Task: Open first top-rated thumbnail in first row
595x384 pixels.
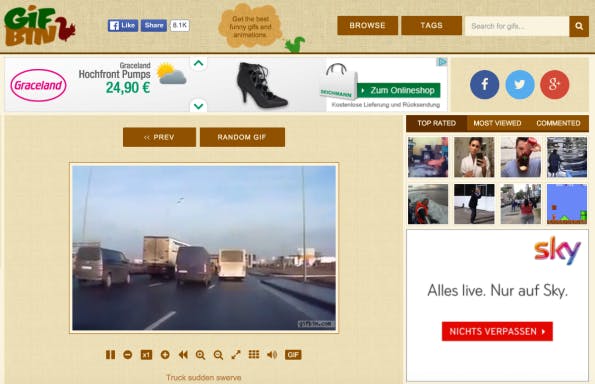Action: [x=428, y=157]
